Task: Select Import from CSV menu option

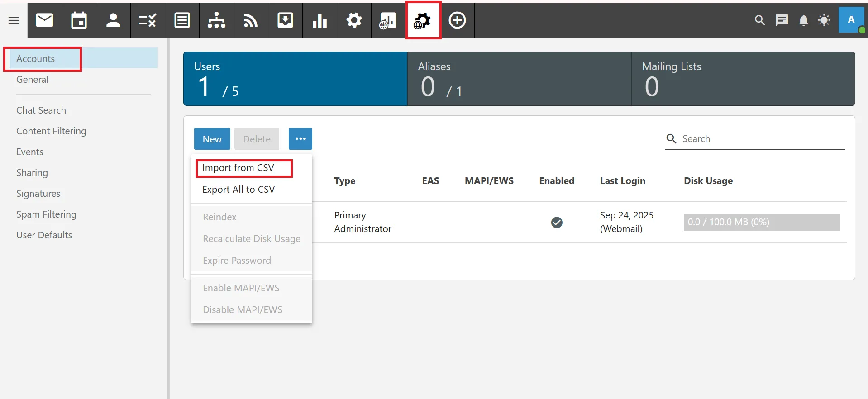Action: point(238,168)
